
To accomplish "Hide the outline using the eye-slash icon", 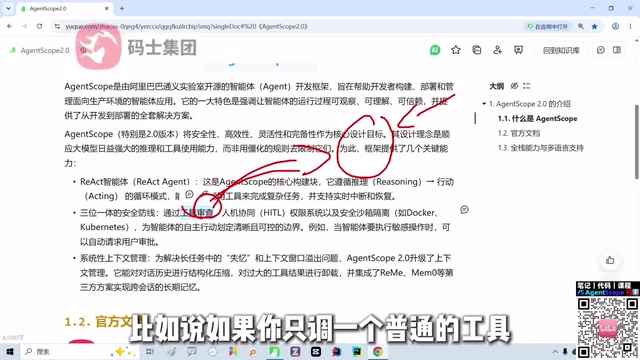I will (x=514, y=86).
